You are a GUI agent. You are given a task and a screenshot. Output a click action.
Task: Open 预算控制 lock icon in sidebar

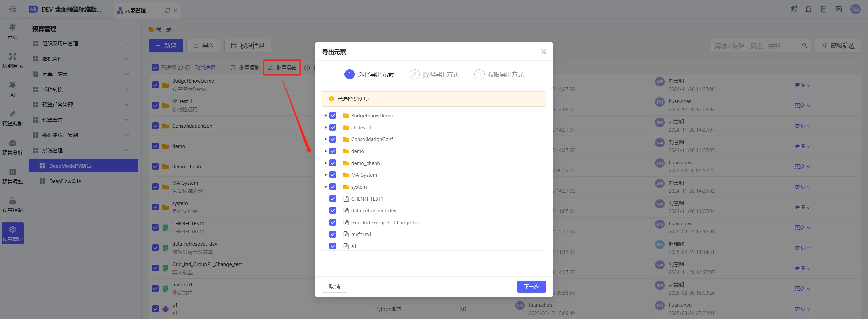(x=13, y=204)
